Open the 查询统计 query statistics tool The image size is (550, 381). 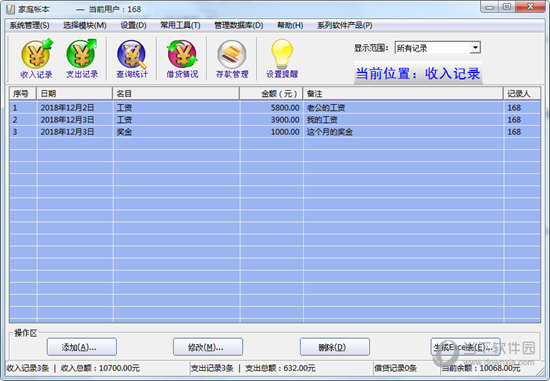[132, 59]
